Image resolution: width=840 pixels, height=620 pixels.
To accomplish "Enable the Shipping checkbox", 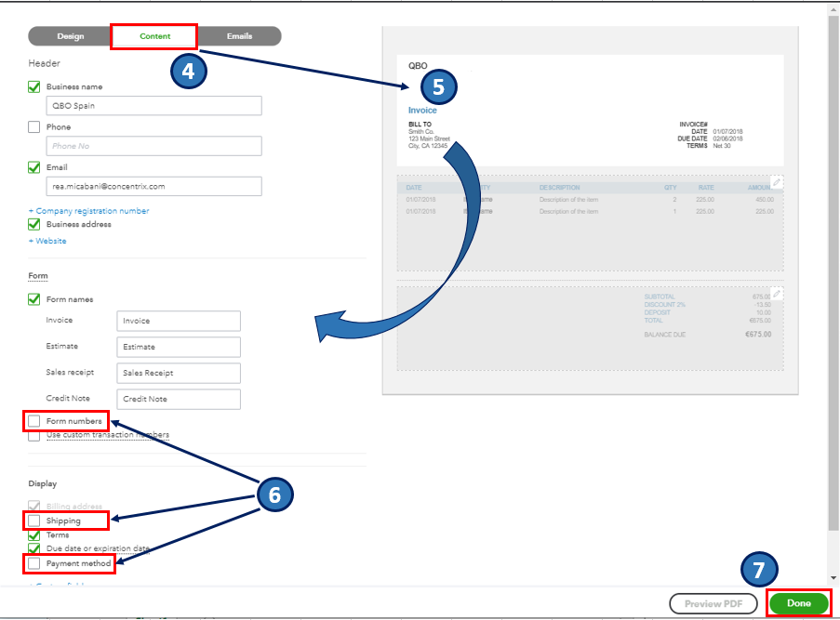I will pyautogui.click(x=34, y=521).
